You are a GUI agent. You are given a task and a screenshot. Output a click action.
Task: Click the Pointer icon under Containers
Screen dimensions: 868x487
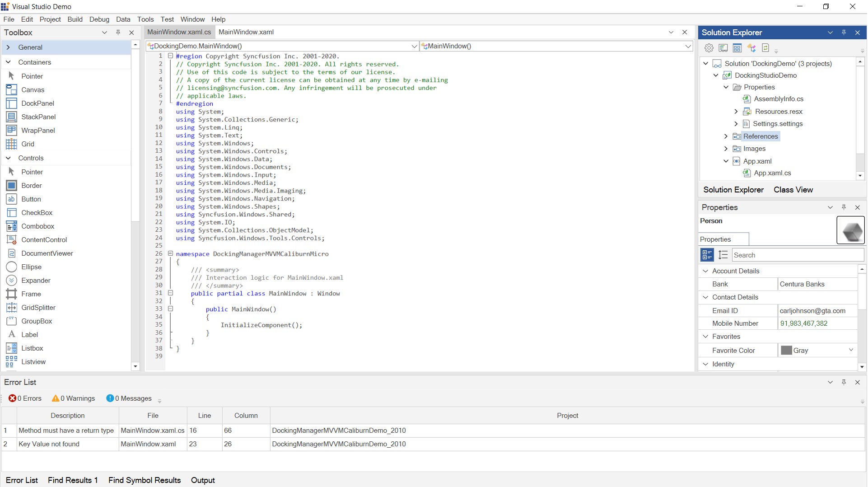point(11,76)
